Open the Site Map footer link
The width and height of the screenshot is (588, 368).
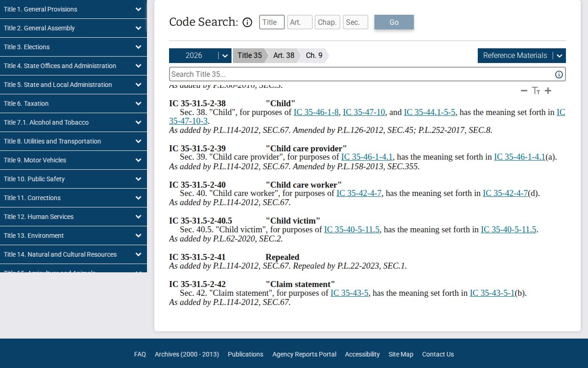401,354
